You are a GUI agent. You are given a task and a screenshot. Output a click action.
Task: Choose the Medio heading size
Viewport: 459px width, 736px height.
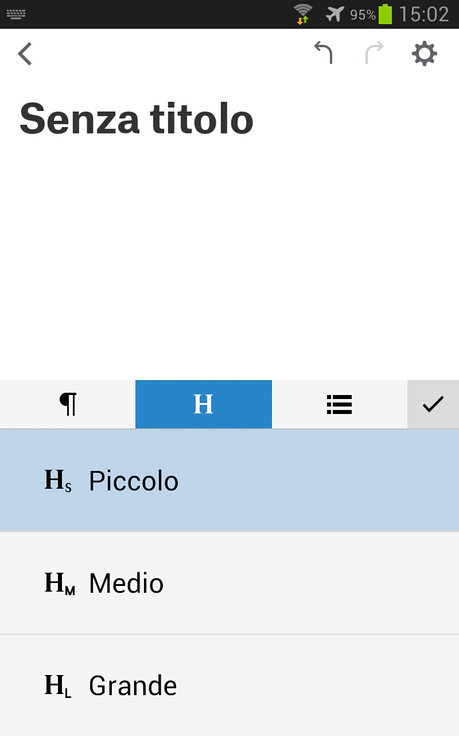click(230, 583)
